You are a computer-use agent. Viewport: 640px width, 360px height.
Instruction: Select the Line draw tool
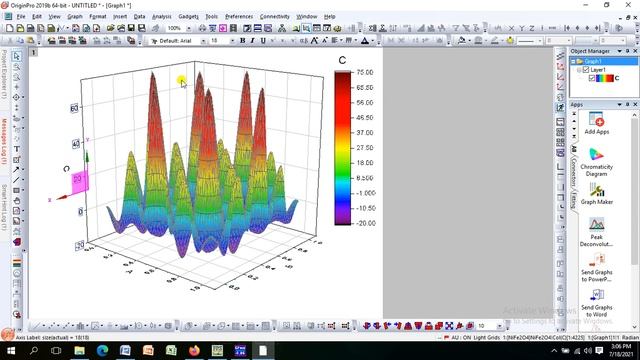(x=16, y=180)
